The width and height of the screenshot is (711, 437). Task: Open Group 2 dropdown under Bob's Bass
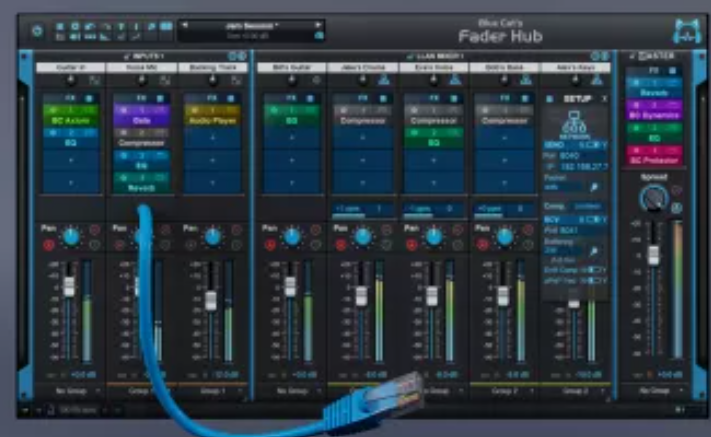click(504, 391)
